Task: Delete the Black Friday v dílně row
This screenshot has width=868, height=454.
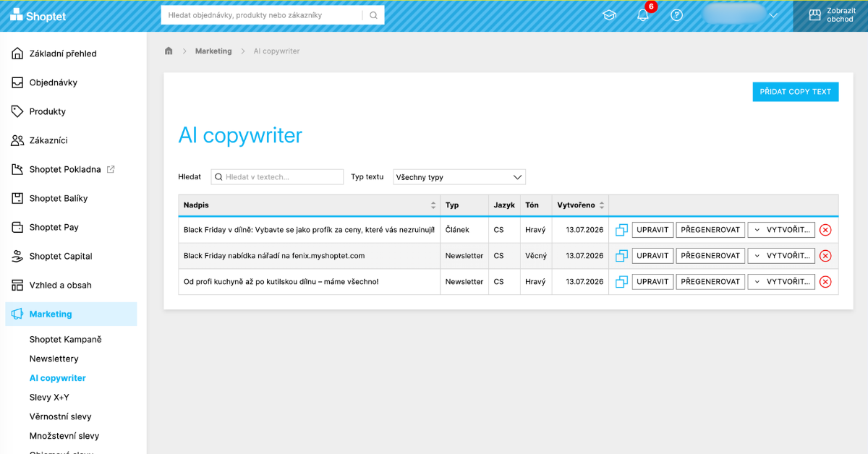Action: pos(825,230)
